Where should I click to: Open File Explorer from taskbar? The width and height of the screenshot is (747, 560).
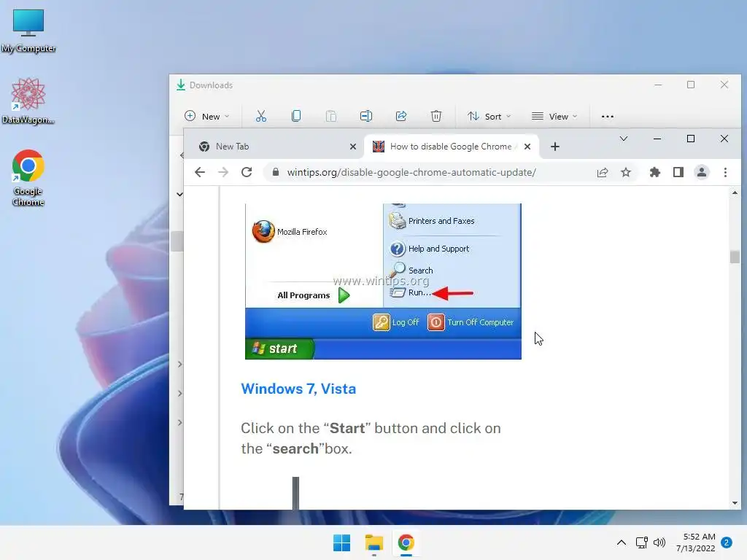[374, 542]
